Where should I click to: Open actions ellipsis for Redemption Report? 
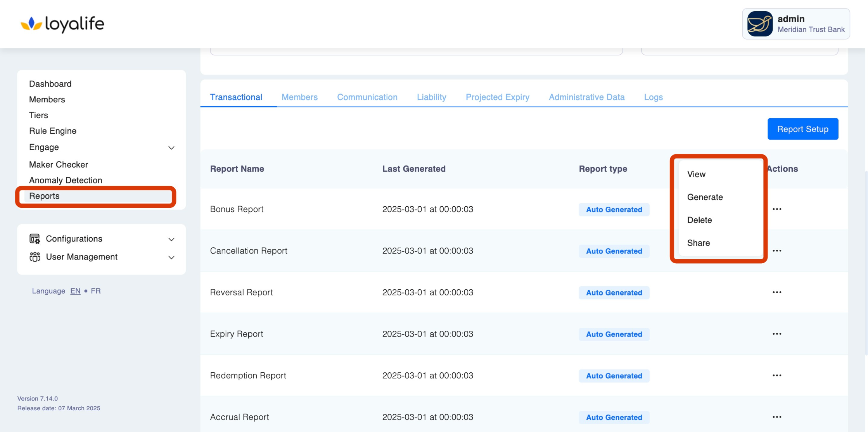coord(776,375)
